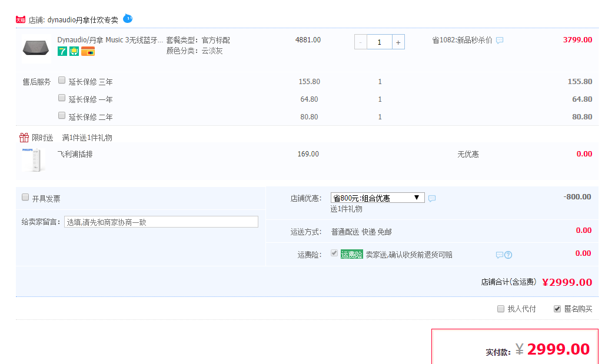The image size is (615, 364).
Task: Click the green 7-day return badge
Action: [x=62, y=51]
